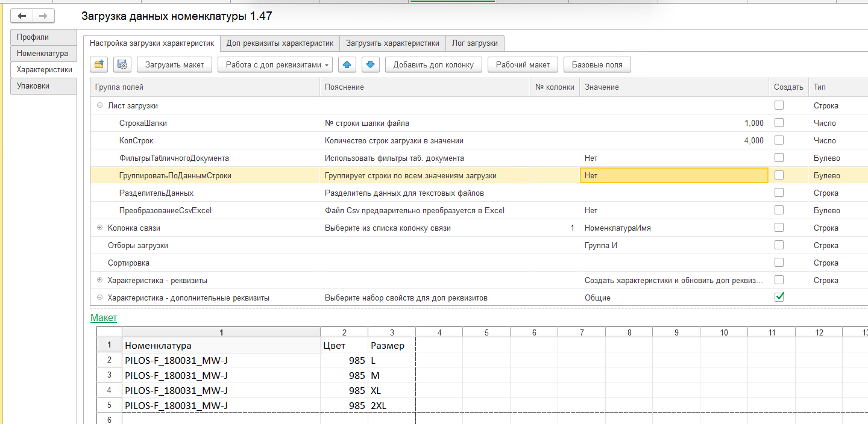Open the Номенклатура side tab
Screen dimensions: 868x424
point(42,54)
